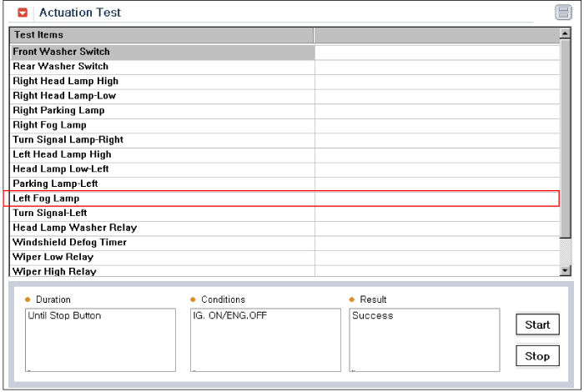This screenshot has width=584, height=392.
Task: Select Left Head Lamp High row
Action: [x=285, y=154]
